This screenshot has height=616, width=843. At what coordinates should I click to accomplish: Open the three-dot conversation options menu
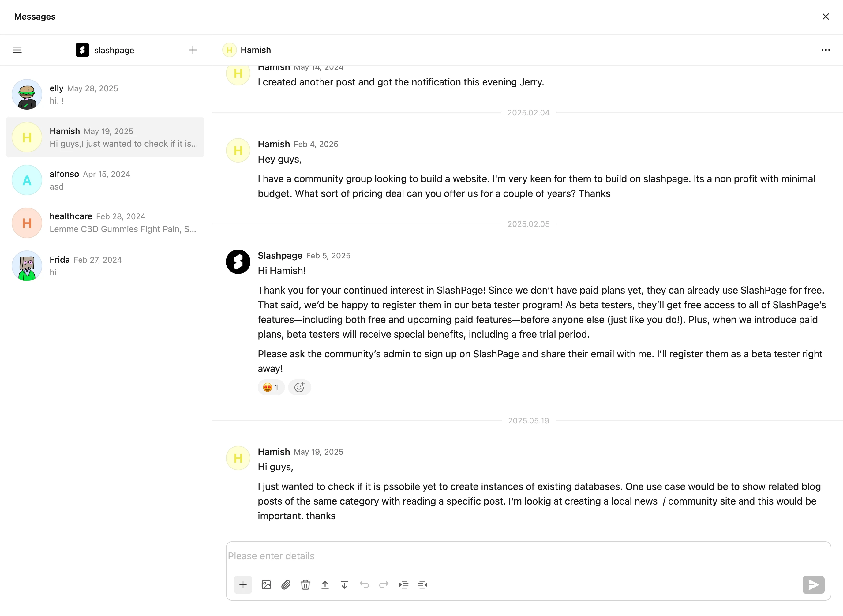(x=826, y=50)
